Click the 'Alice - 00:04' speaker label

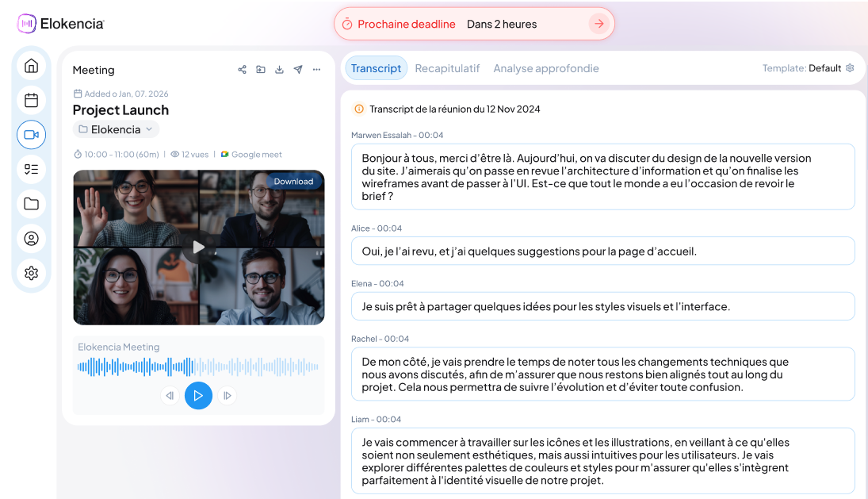[377, 228]
